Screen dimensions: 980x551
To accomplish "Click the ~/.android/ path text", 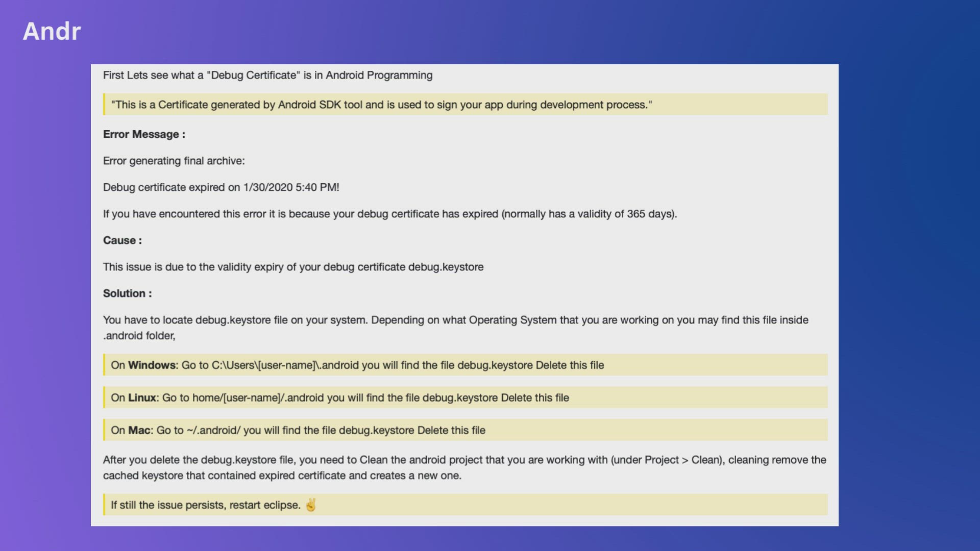I will point(213,431).
